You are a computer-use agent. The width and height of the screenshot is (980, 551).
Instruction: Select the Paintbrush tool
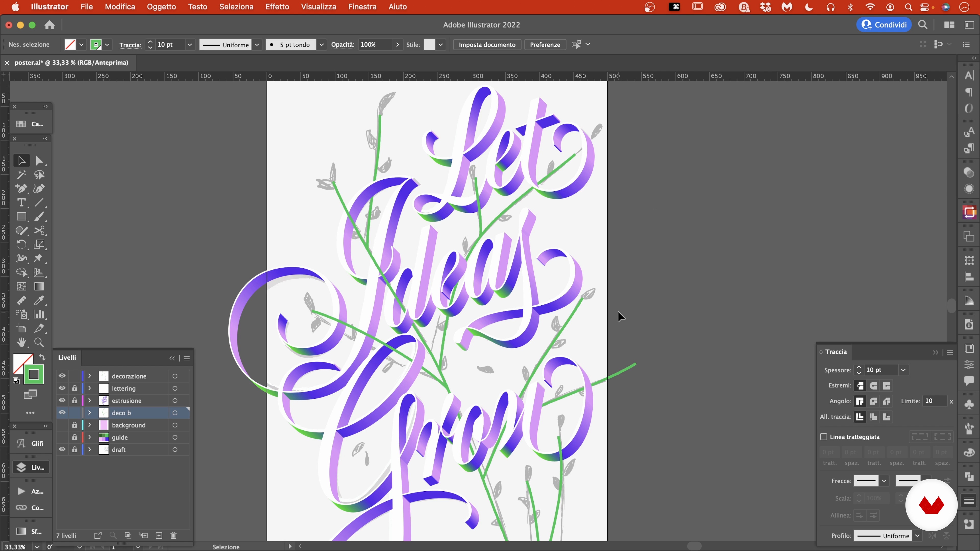39,217
